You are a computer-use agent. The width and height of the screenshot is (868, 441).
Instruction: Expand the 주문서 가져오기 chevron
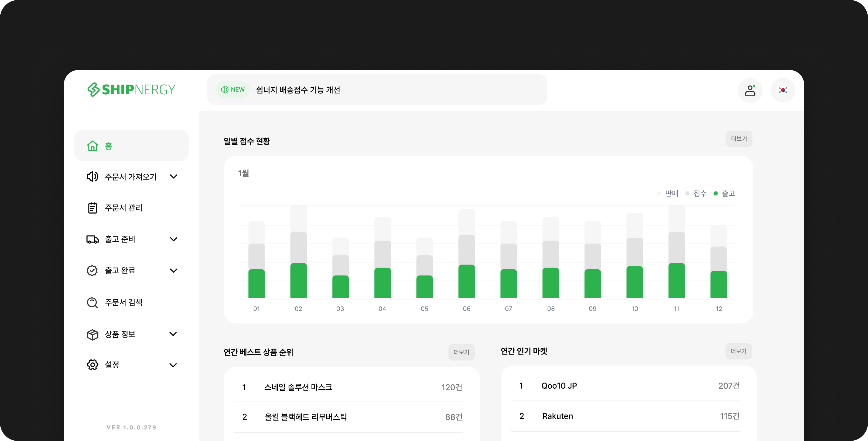[x=174, y=176]
